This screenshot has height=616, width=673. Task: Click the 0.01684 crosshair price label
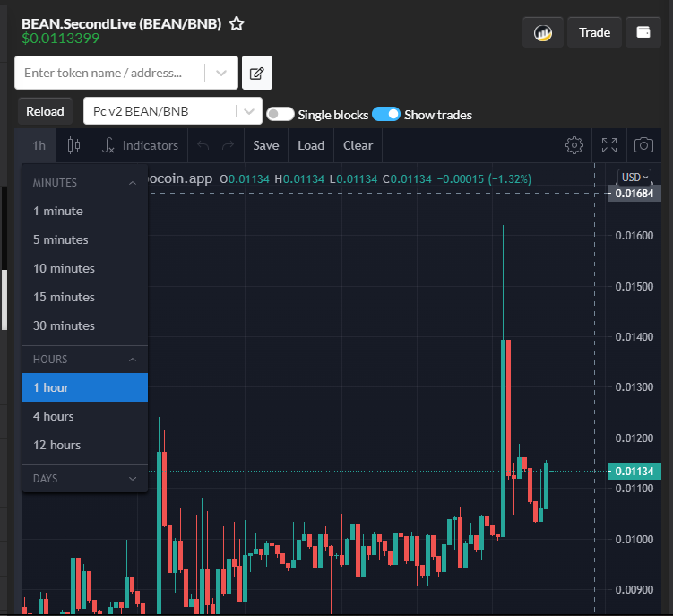tap(634, 194)
